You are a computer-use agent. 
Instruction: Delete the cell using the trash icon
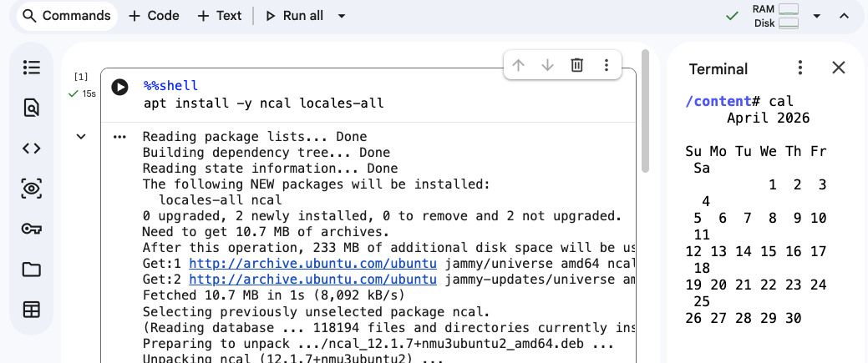(576, 65)
